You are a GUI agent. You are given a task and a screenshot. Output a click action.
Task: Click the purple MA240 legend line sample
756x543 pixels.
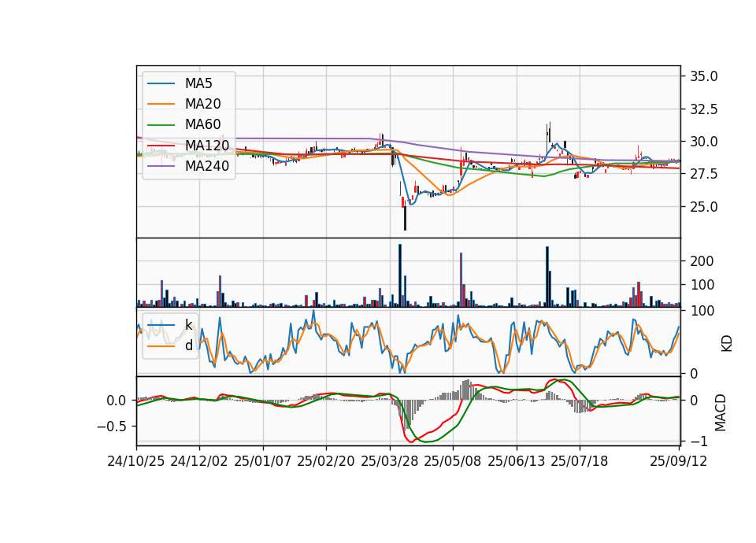coord(161,166)
